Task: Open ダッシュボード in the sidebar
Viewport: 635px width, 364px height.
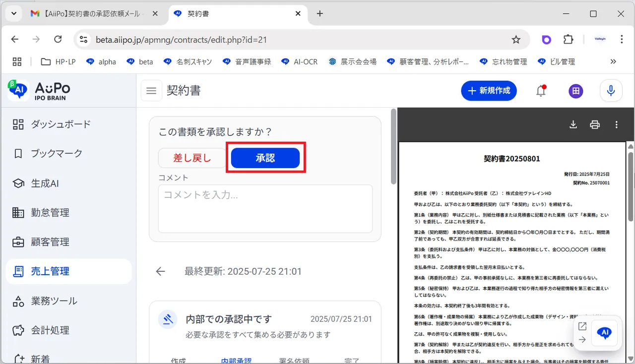Action: (x=68, y=124)
